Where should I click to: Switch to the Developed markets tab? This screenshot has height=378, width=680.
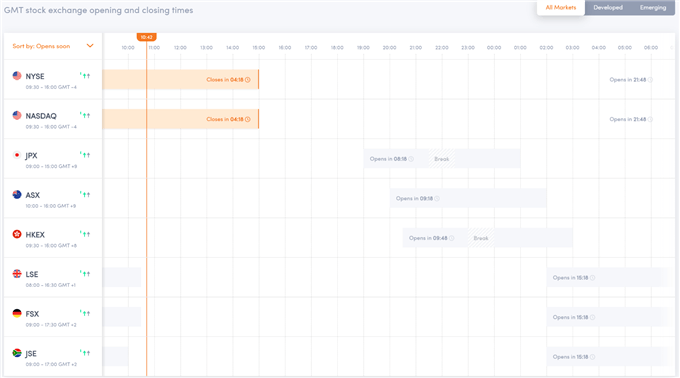pos(608,7)
